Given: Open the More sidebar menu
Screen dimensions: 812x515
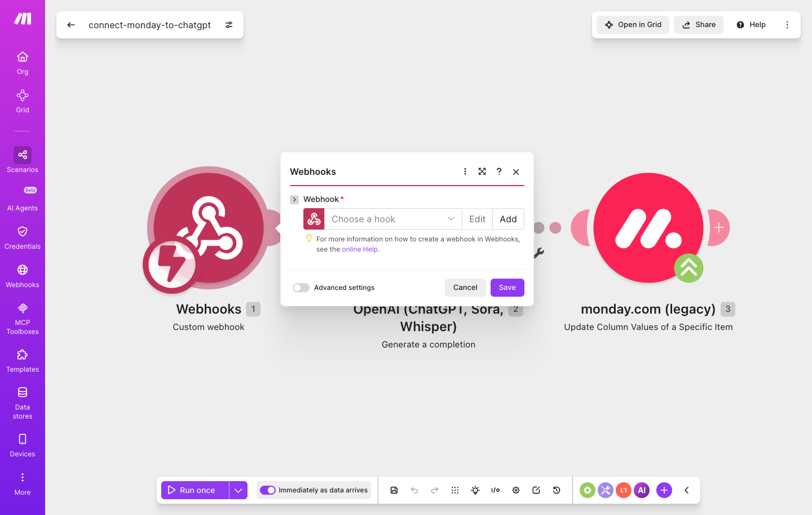Looking at the screenshot, I should coord(23,483).
